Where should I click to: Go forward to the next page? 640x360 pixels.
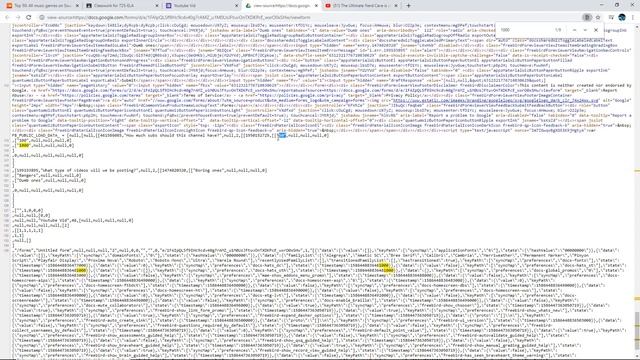coord(18,18)
